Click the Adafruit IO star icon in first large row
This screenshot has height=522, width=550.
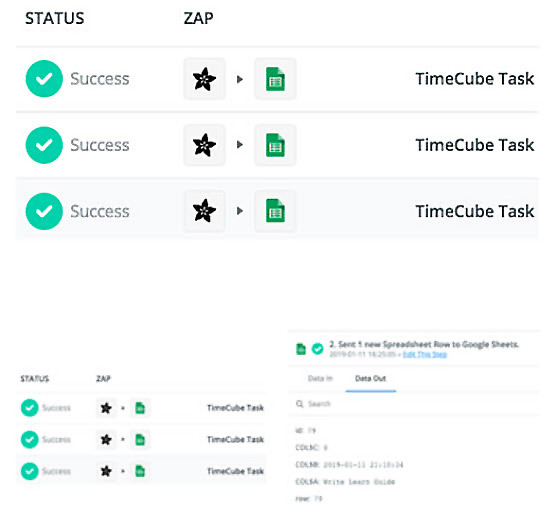[x=204, y=79]
